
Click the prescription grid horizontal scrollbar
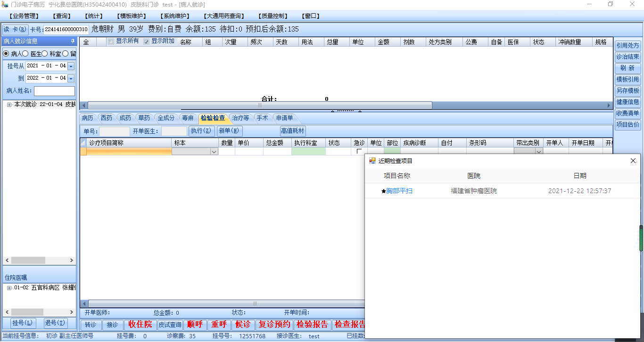click(260, 106)
